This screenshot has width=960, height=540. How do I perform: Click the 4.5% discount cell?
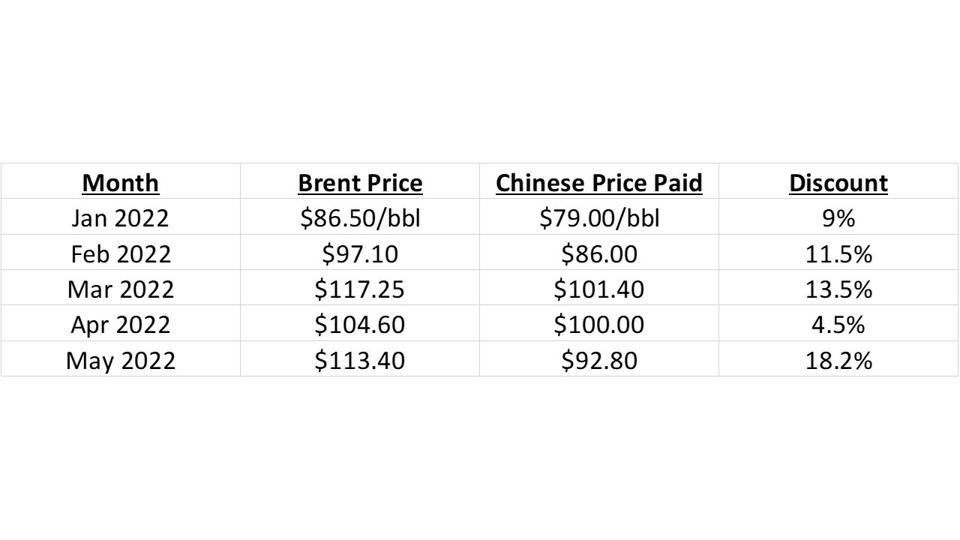click(838, 325)
